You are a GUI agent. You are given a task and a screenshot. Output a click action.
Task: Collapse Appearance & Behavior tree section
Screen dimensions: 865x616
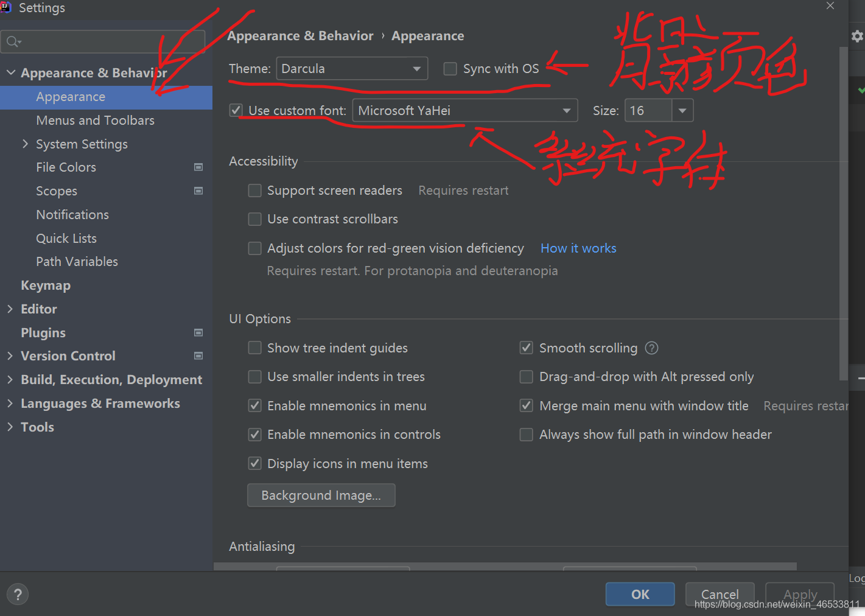click(11, 72)
